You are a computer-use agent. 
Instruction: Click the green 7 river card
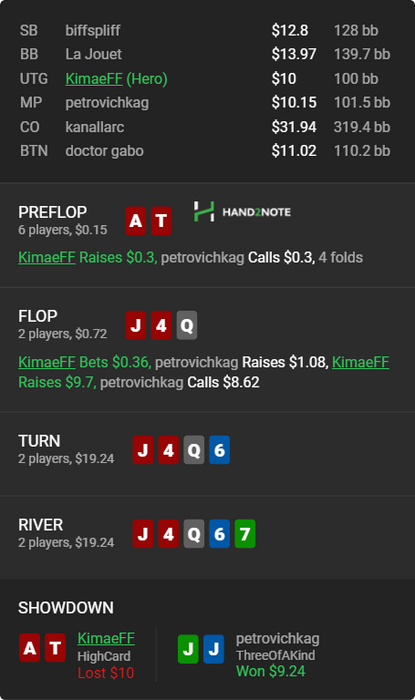[x=245, y=533]
